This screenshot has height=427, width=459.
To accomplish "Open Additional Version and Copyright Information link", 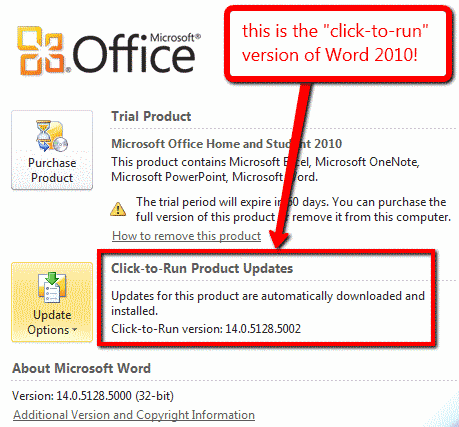I will 134,415.
